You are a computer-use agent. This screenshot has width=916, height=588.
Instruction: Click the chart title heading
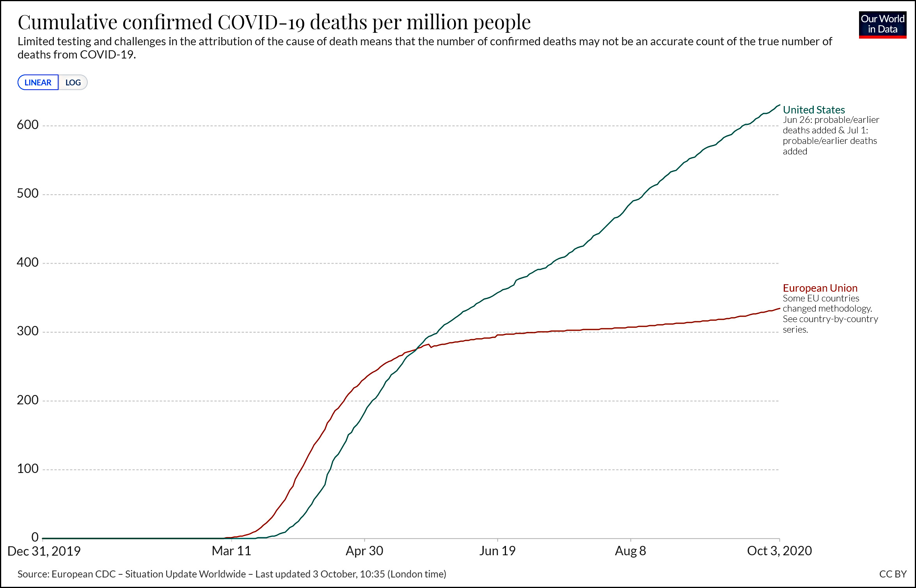(x=274, y=22)
